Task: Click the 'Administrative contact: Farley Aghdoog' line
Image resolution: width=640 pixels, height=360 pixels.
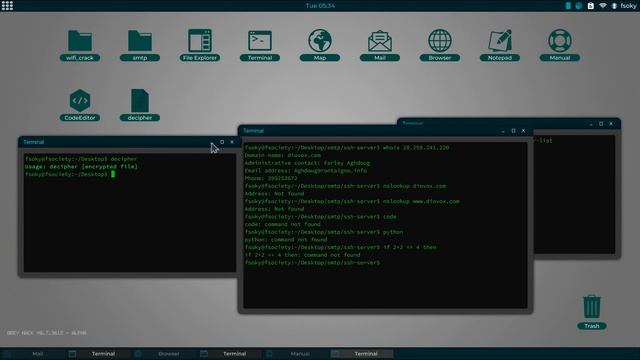Action: click(x=307, y=163)
